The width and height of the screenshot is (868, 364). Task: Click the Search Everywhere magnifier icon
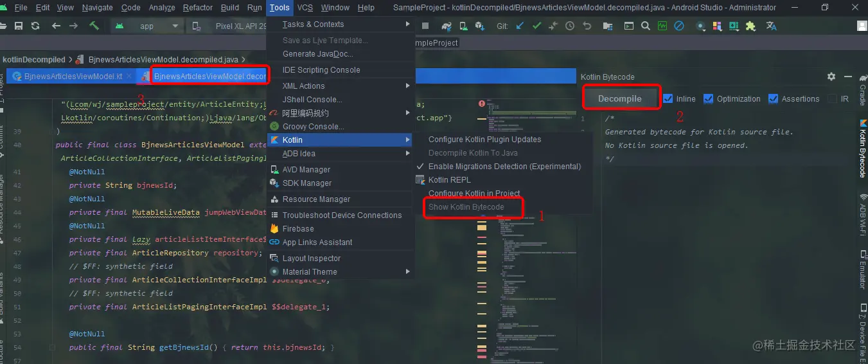pyautogui.click(x=646, y=26)
